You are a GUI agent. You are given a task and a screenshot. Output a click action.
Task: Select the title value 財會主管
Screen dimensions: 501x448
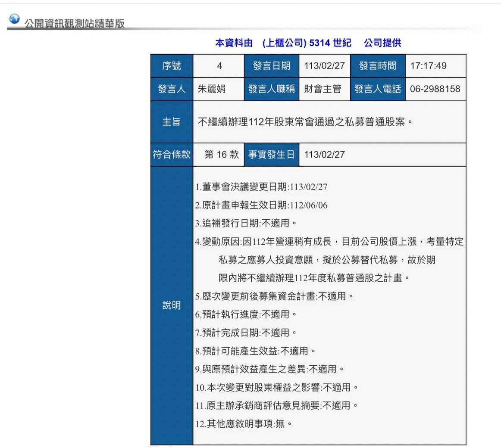pyautogui.click(x=323, y=89)
